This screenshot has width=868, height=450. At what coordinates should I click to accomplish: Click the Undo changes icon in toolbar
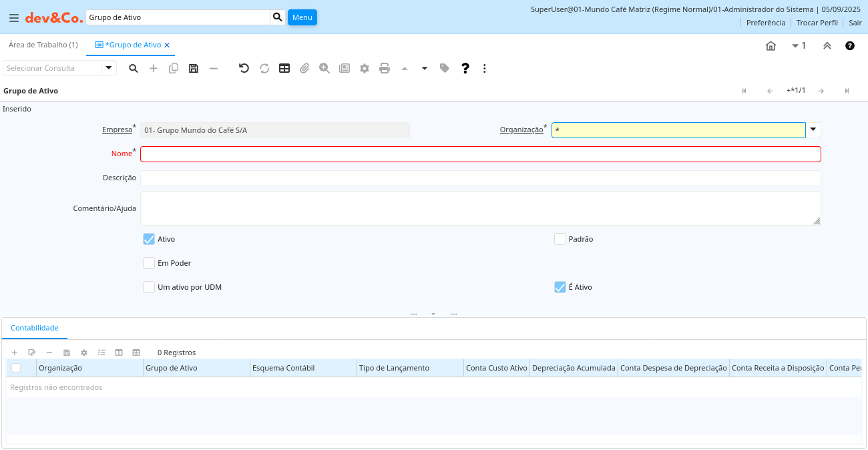(244, 68)
